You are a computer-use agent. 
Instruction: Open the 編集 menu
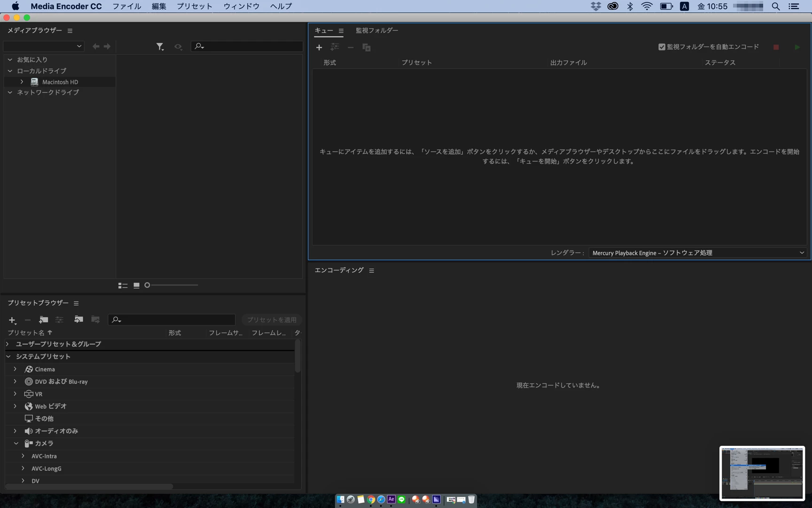click(159, 6)
